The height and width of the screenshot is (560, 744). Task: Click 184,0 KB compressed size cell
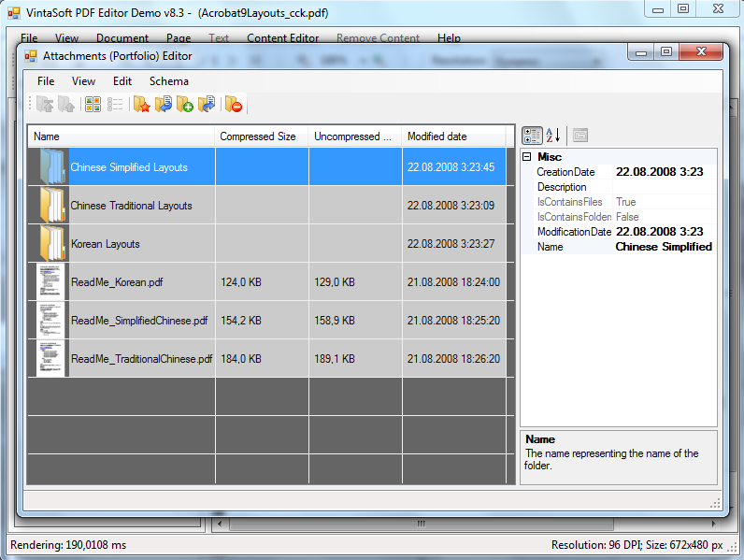coord(262,359)
